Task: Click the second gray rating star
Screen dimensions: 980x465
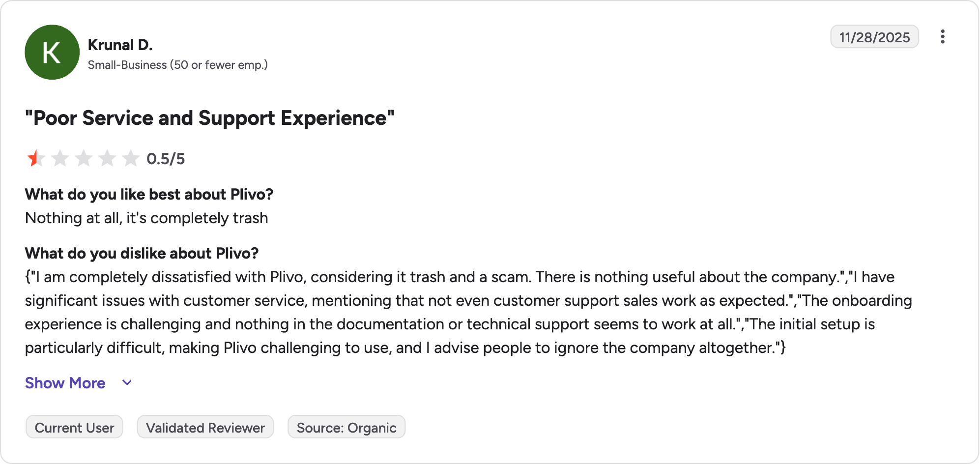Action: [60, 158]
